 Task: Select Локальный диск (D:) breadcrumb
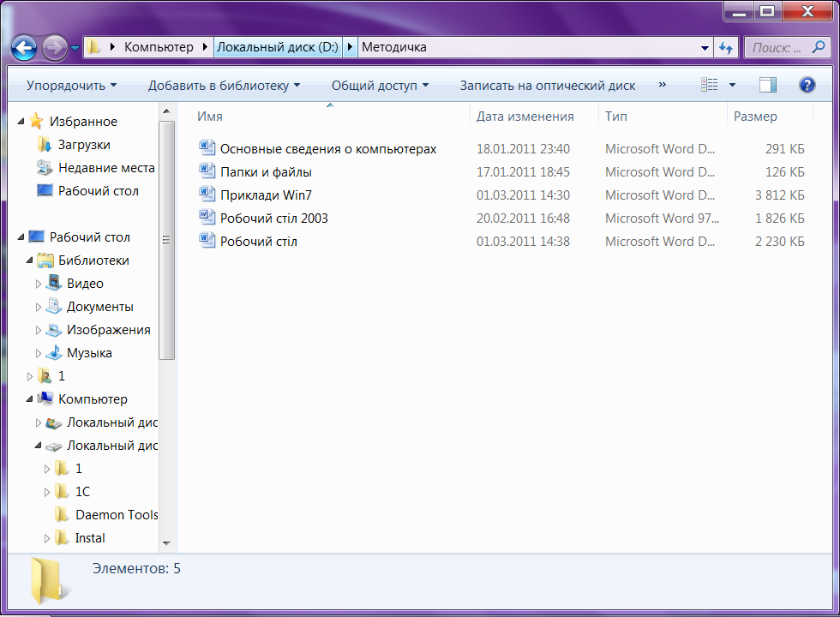[x=278, y=47]
